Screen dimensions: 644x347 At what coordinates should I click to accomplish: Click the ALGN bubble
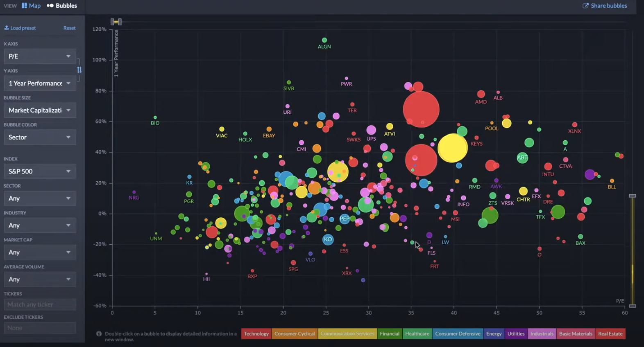coord(324,40)
